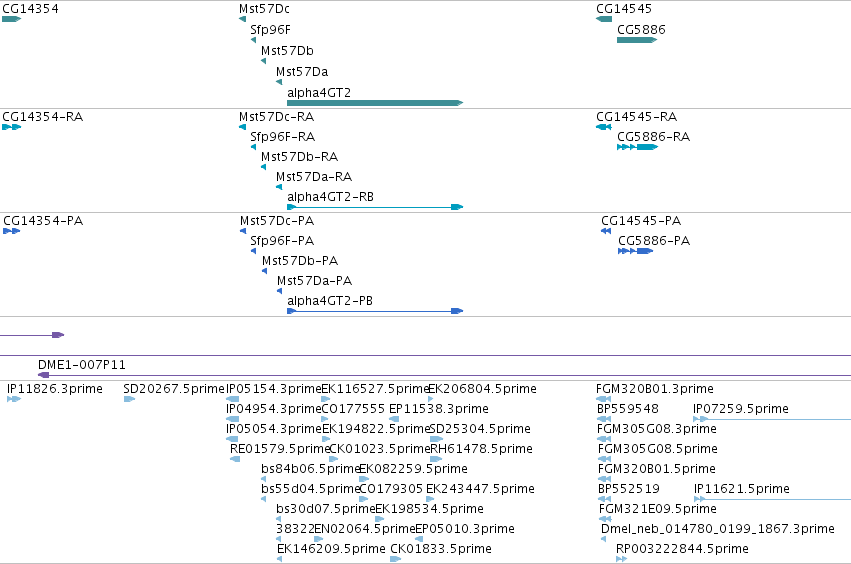Select the EK243447.5prime label

point(480,489)
